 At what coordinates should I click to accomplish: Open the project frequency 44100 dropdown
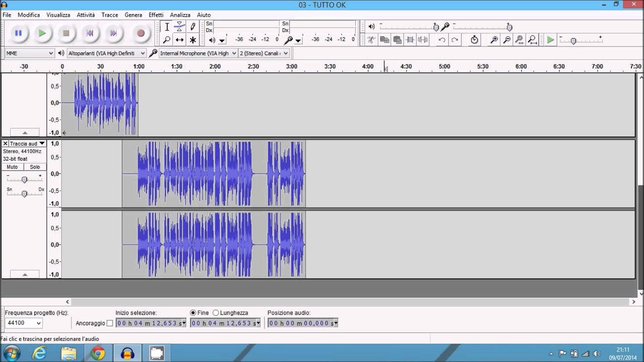[x=24, y=323]
